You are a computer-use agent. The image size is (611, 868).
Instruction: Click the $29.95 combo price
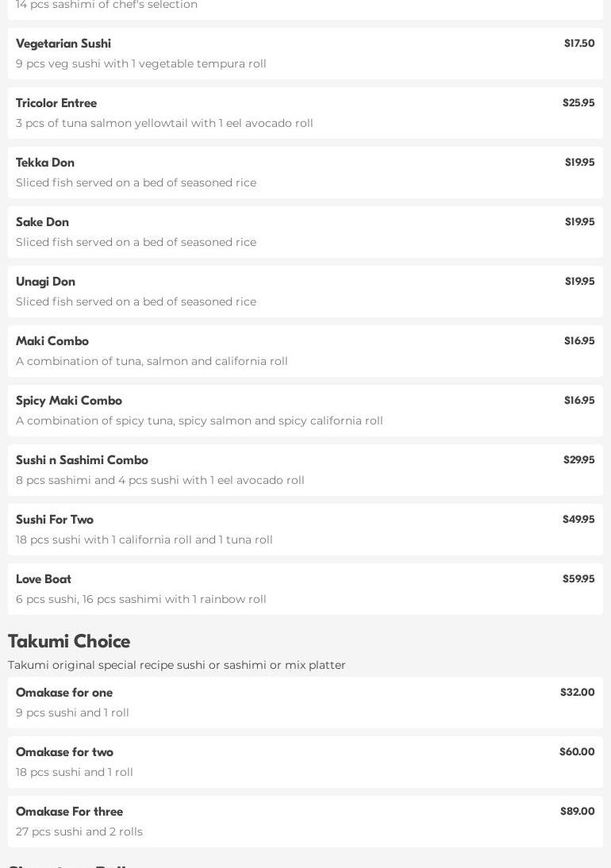[x=578, y=460]
